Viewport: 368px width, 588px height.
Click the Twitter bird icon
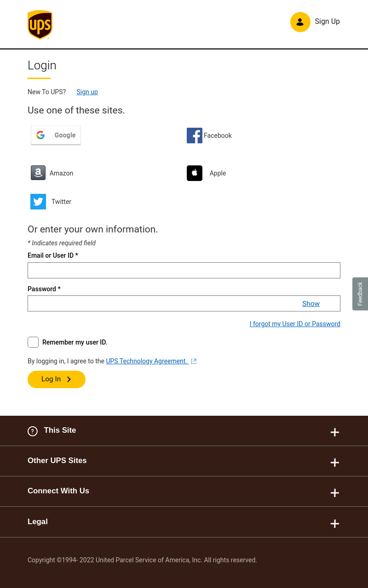point(38,202)
